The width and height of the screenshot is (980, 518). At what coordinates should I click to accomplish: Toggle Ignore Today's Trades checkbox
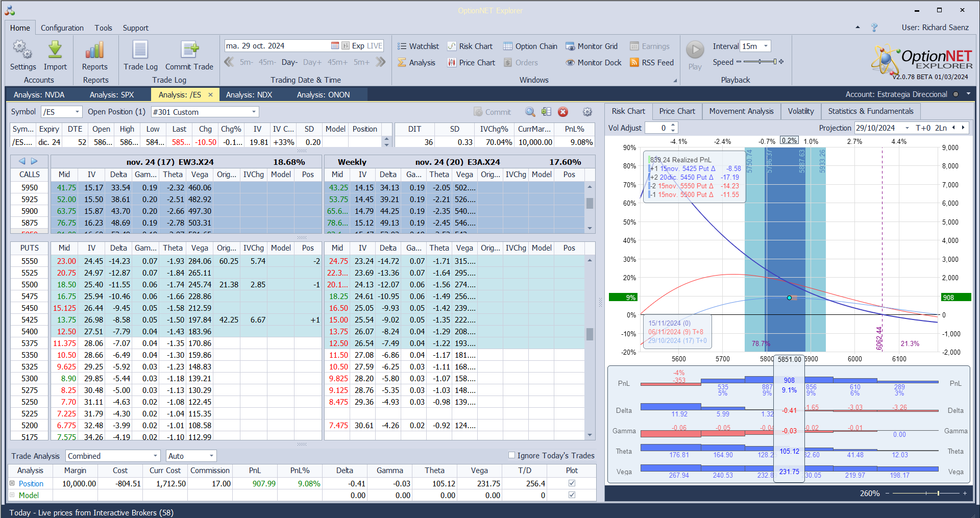(511, 455)
